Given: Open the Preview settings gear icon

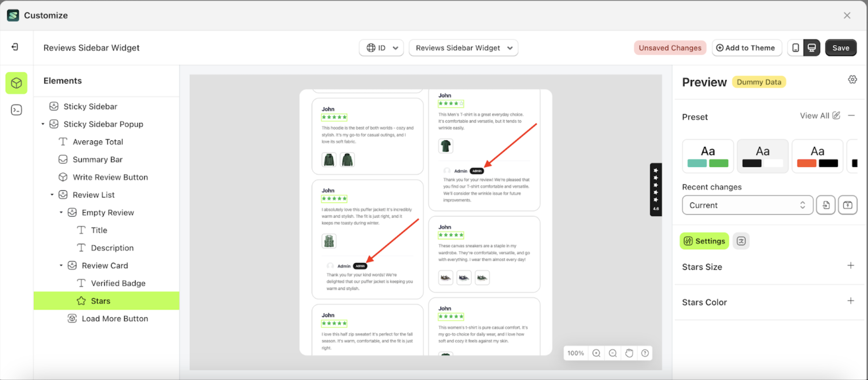Looking at the screenshot, I should point(853,79).
